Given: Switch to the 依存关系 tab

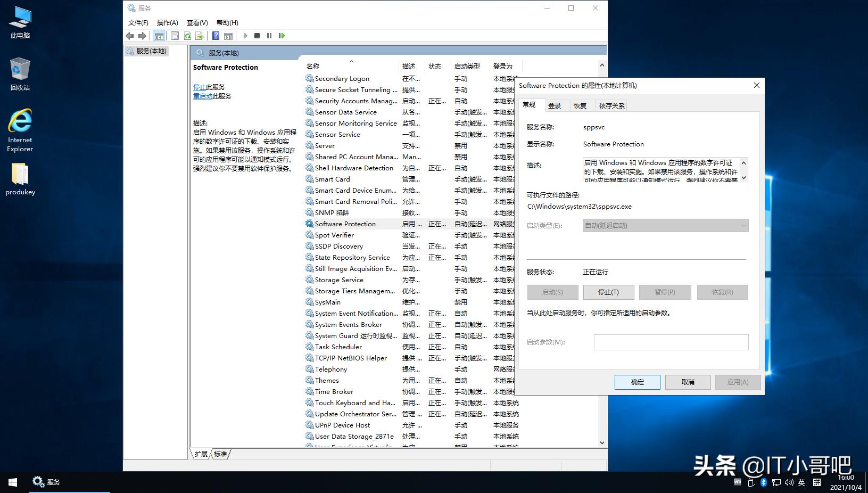Looking at the screenshot, I should tap(611, 105).
